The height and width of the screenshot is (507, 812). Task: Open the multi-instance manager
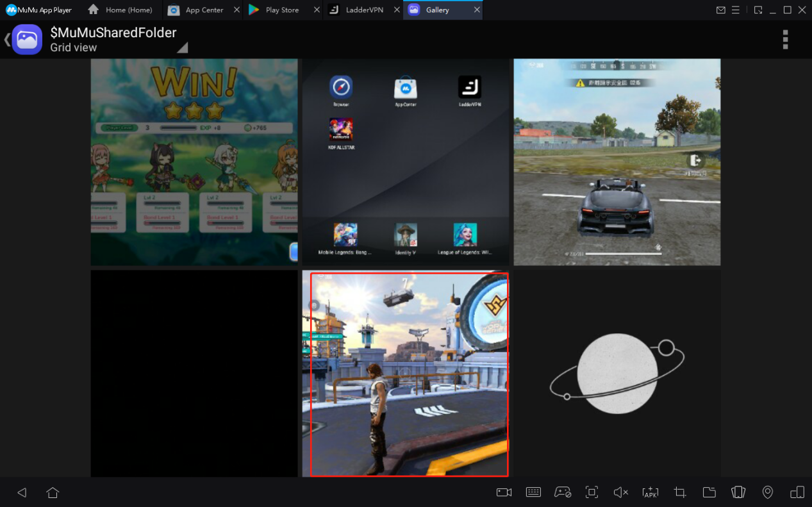pos(738,492)
